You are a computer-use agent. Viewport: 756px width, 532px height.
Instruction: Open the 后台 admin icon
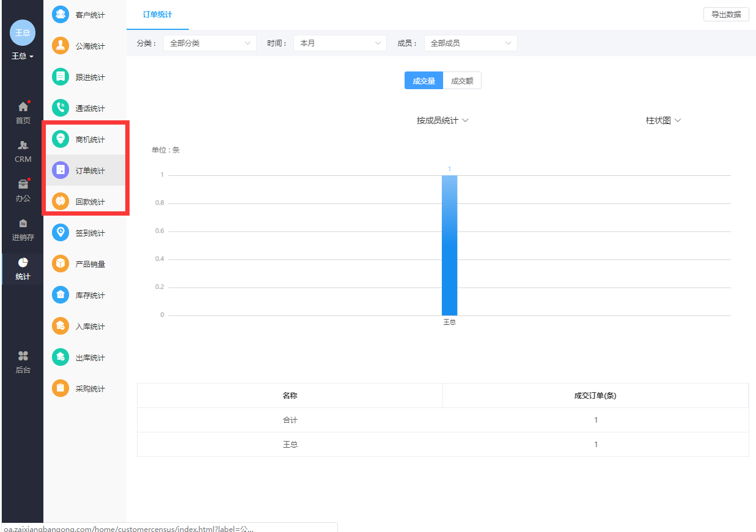click(x=23, y=355)
